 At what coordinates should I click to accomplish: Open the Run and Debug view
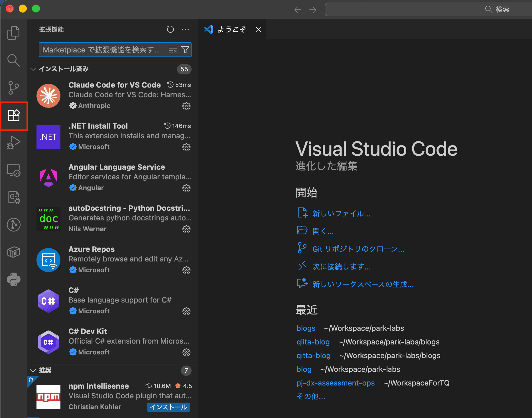pos(13,143)
